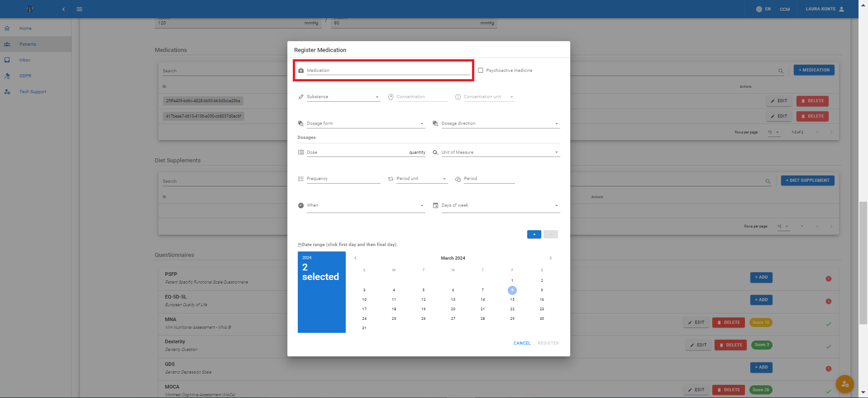
Task: Click the CCM label in header
Action: coord(785,9)
